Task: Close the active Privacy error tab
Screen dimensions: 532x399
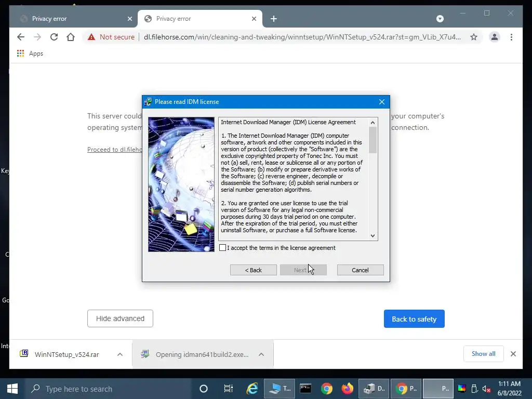Action: 254,19
